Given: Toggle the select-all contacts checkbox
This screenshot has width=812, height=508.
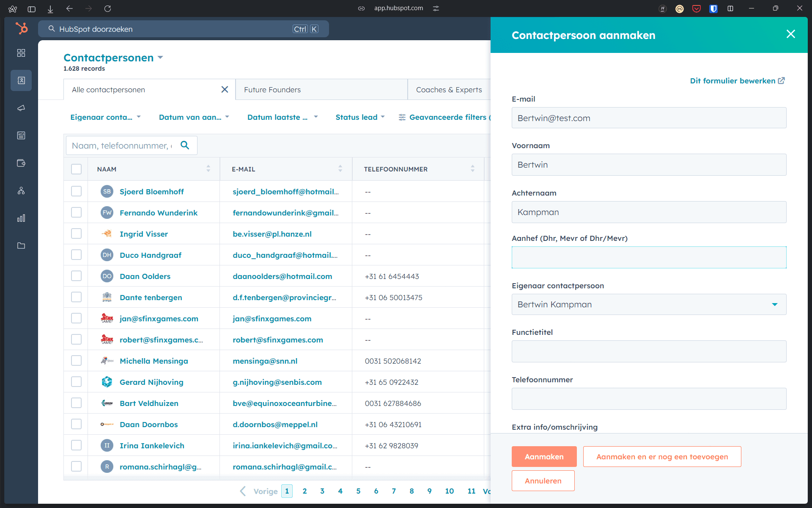Looking at the screenshot, I should pyautogui.click(x=76, y=169).
